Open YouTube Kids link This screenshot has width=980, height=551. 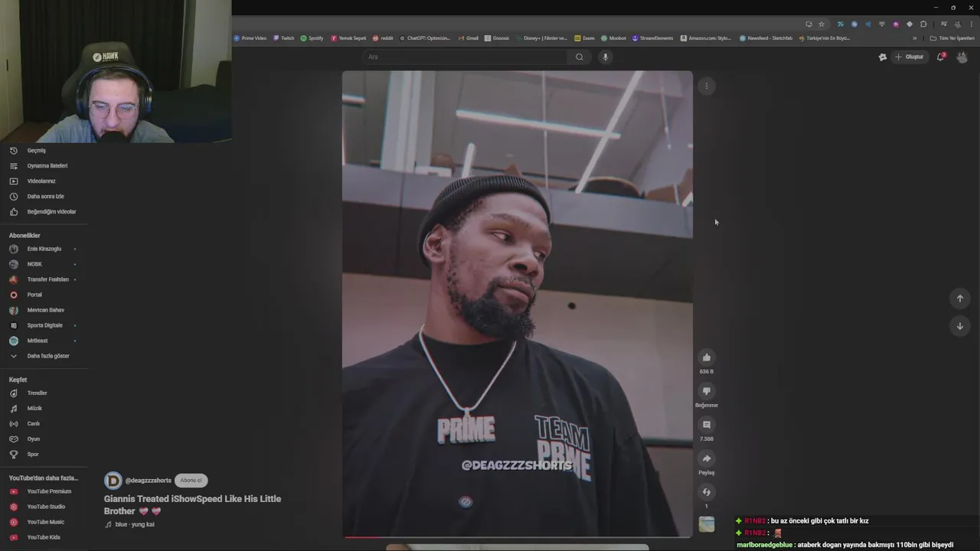tap(44, 537)
